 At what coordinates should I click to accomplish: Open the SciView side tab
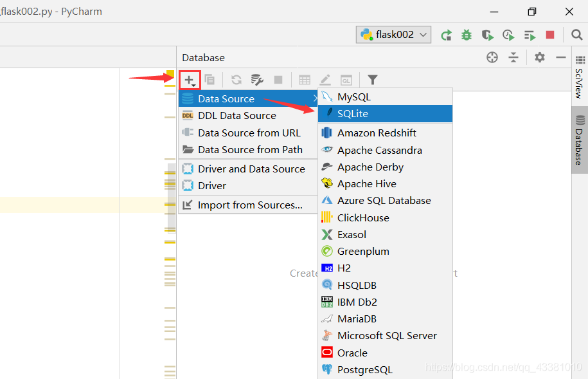point(580,77)
